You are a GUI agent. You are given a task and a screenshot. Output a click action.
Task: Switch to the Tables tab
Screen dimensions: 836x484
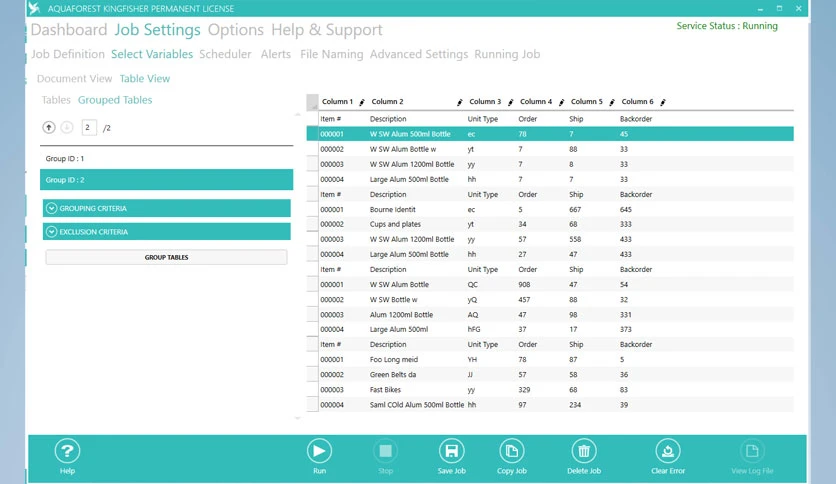point(56,100)
